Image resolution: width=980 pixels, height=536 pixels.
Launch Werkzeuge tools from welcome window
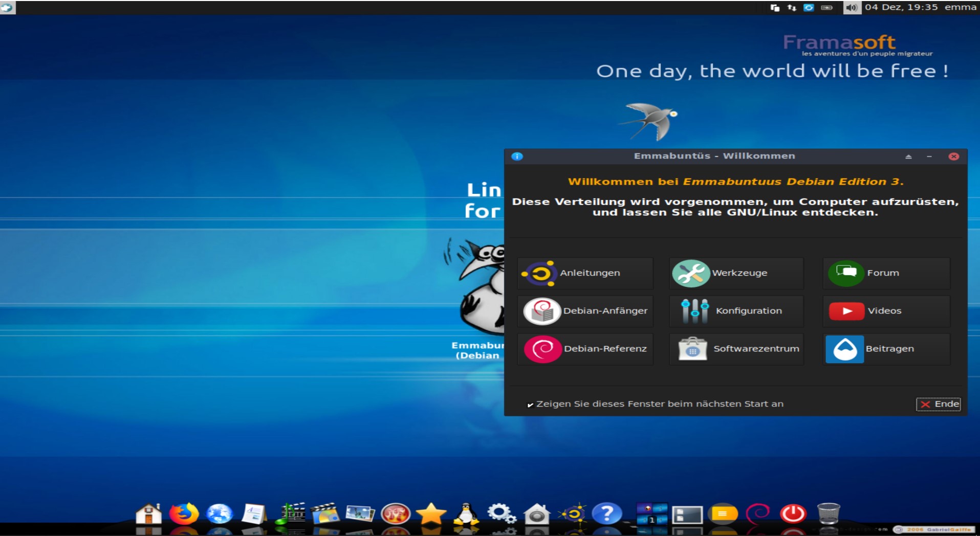pyautogui.click(x=736, y=273)
